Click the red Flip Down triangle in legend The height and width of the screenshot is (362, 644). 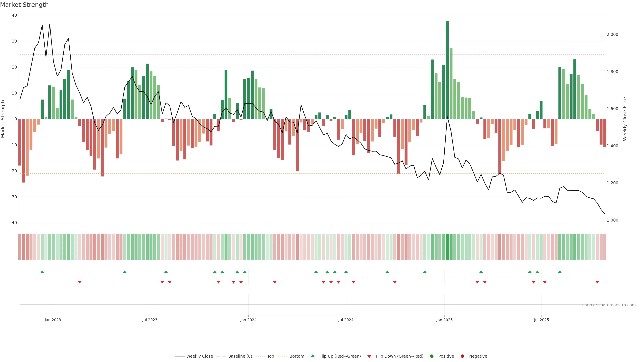(x=369, y=356)
